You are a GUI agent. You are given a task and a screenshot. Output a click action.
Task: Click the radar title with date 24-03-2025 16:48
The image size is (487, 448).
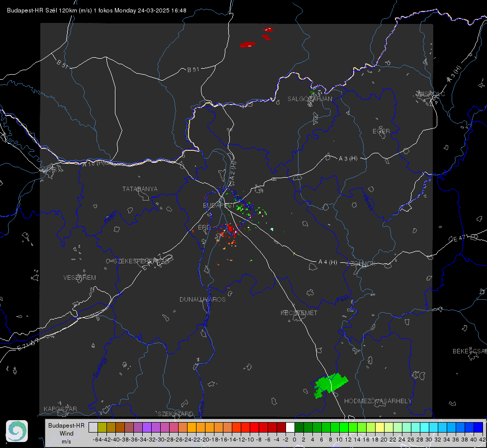click(97, 10)
